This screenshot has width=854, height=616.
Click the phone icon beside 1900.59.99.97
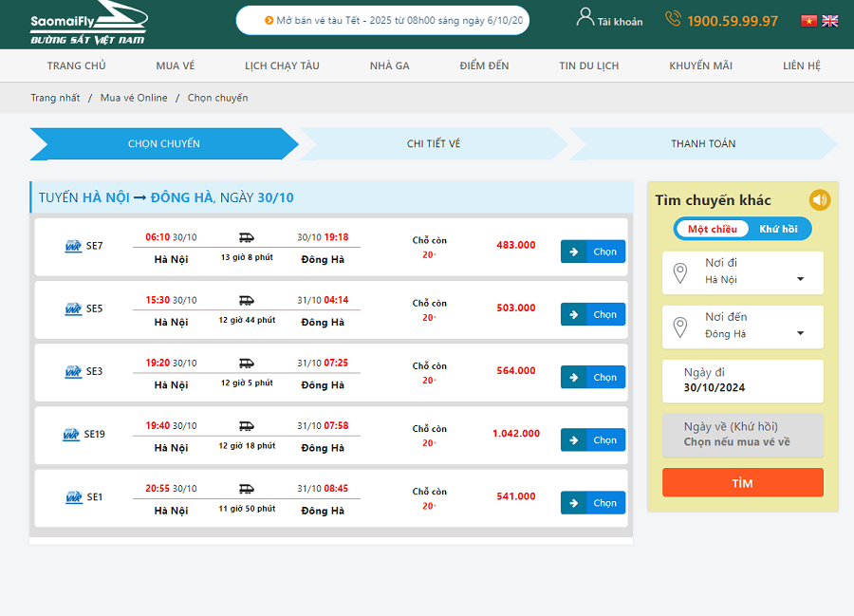pyautogui.click(x=673, y=19)
